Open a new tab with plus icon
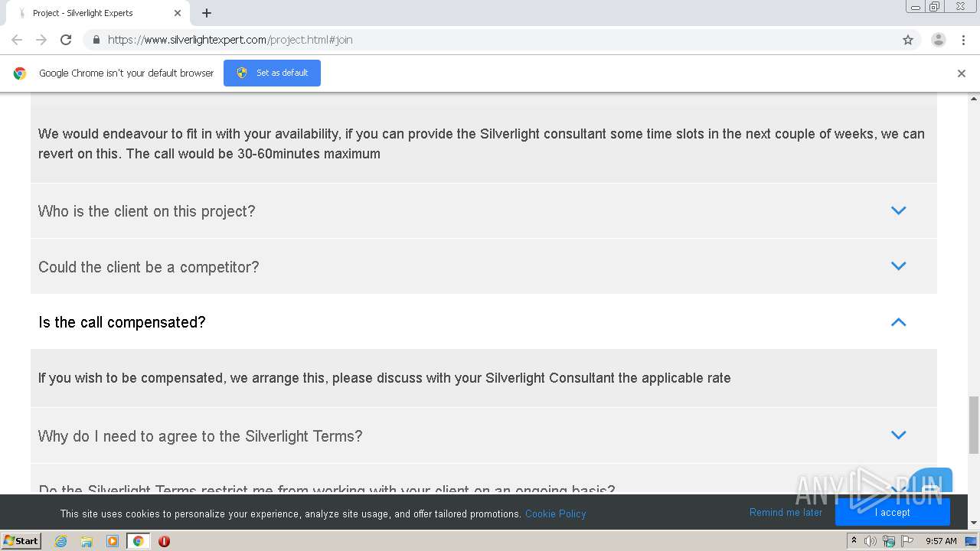This screenshot has width=980, height=551. pos(207,13)
